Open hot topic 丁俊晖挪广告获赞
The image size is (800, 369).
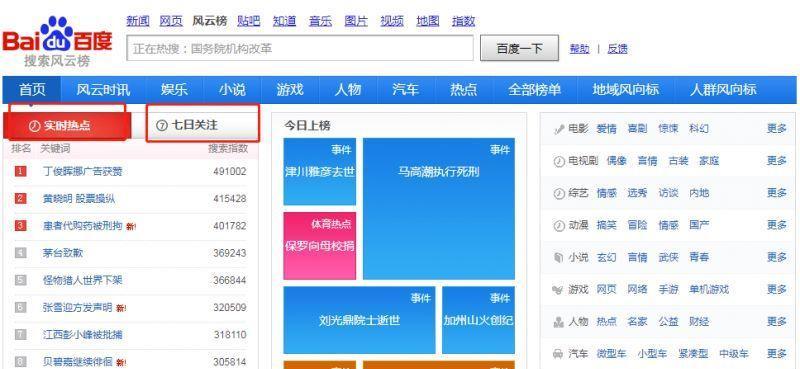coord(83,171)
